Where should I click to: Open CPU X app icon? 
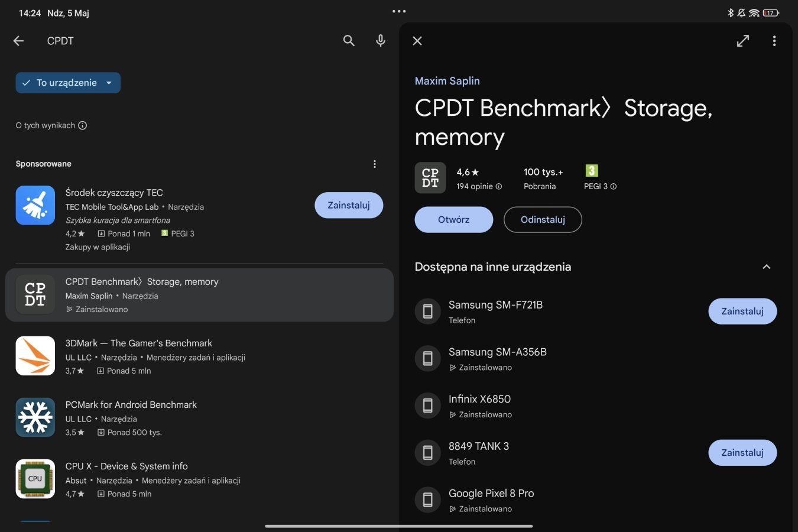35,479
